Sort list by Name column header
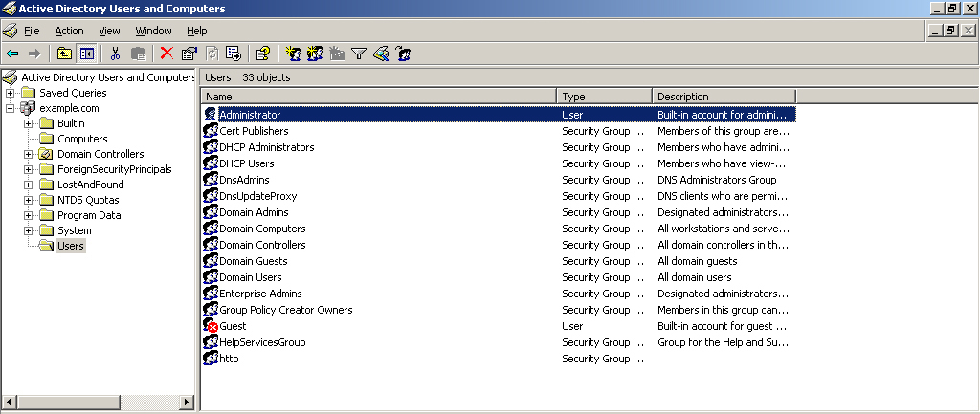The width and height of the screenshot is (980, 414). (x=379, y=97)
